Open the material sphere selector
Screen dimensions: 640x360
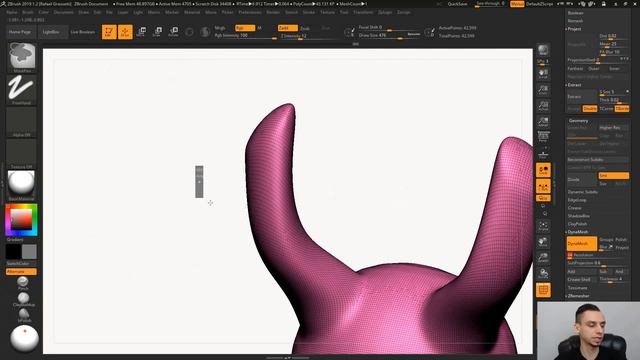21,184
